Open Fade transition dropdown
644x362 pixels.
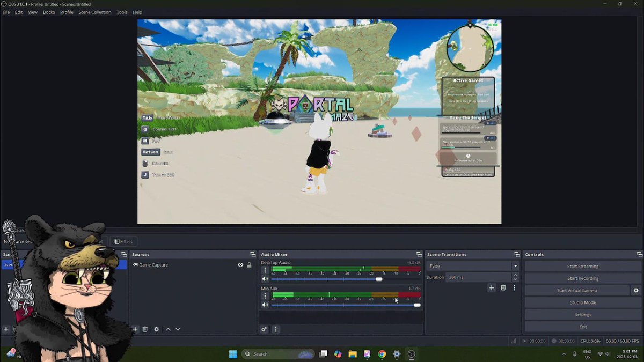coord(473,266)
